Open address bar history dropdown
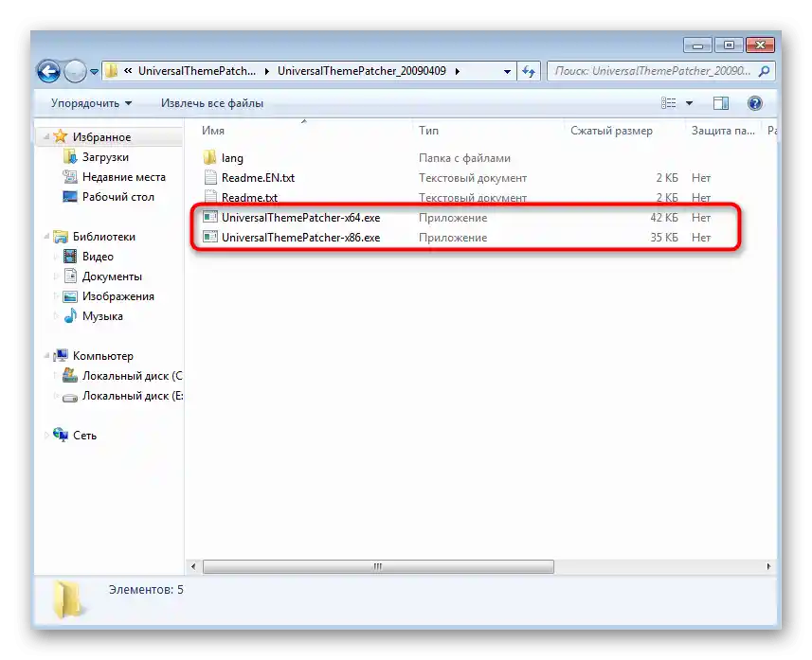Viewport: 812px width, 660px height. pos(508,71)
